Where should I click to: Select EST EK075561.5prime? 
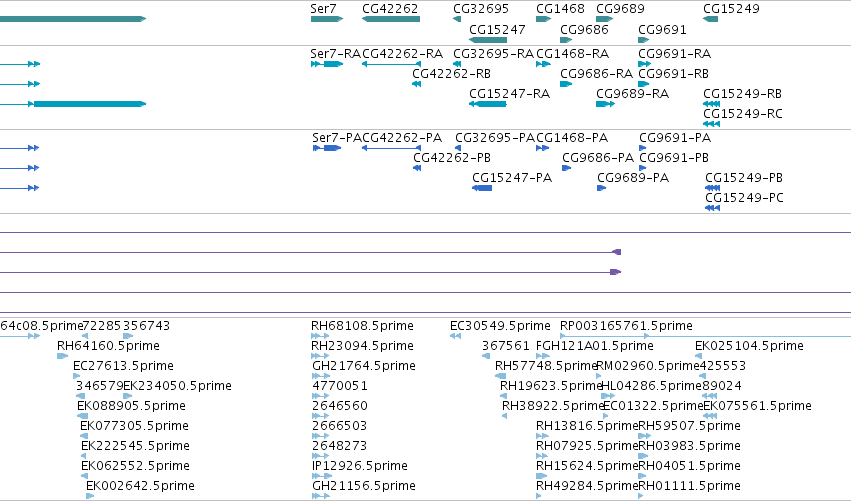[x=758, y=406]
